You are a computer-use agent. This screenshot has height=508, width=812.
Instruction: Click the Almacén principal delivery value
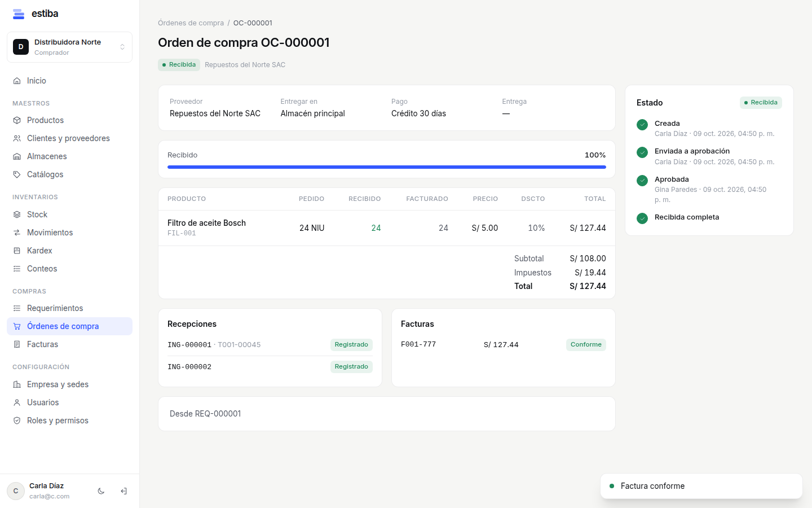(313, 113)
